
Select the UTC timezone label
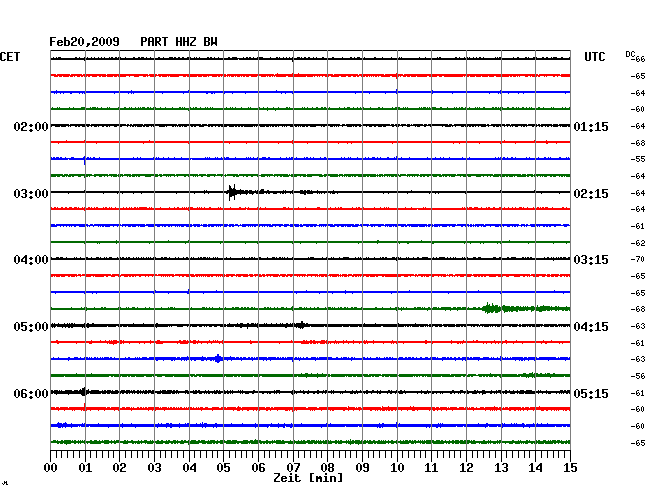click(594, 57)
